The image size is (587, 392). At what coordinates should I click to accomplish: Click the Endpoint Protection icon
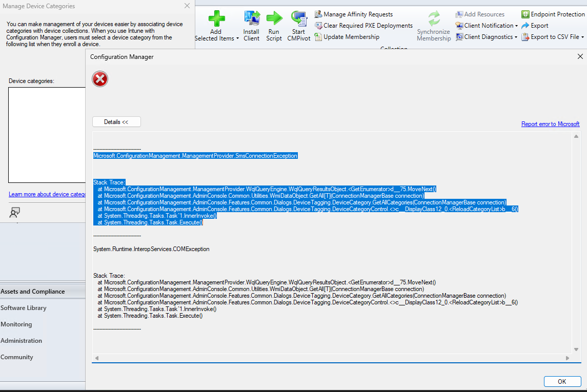[x=525, y=14]
